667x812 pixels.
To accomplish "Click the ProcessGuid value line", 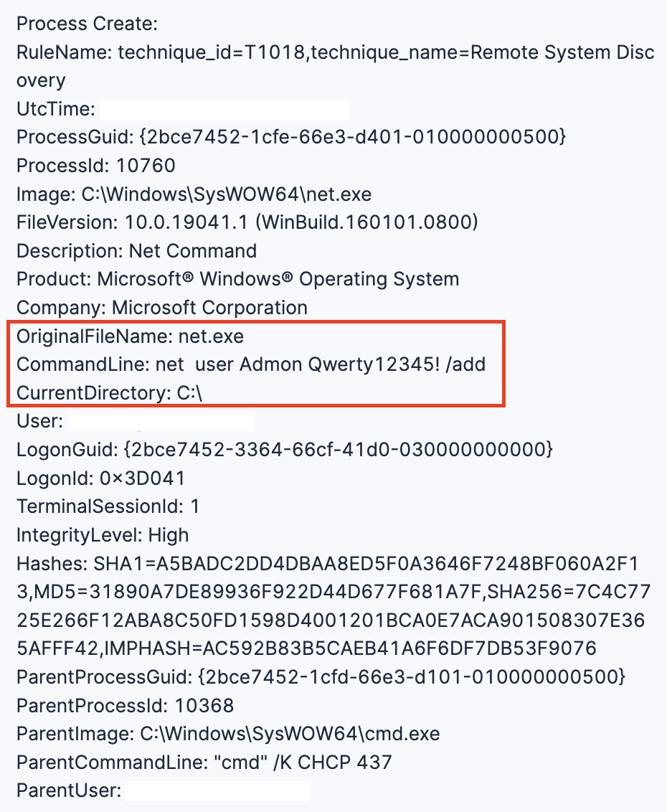I will click(291, 137).
